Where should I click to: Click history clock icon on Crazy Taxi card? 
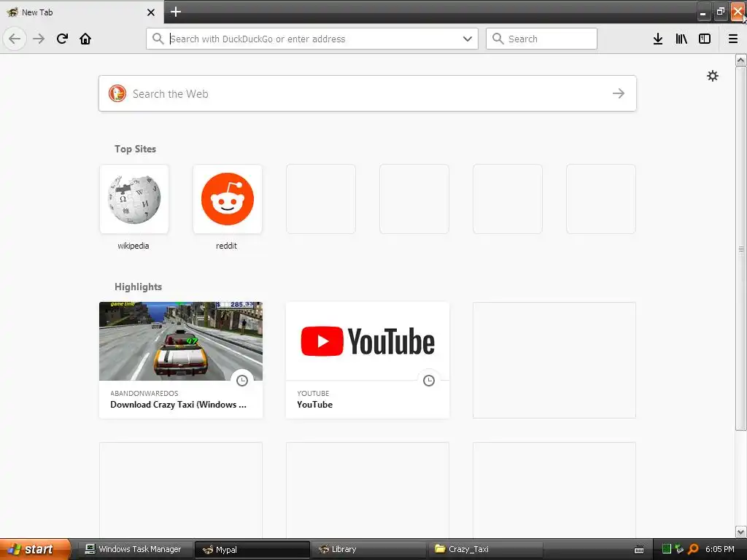click(x=242, y=381)
